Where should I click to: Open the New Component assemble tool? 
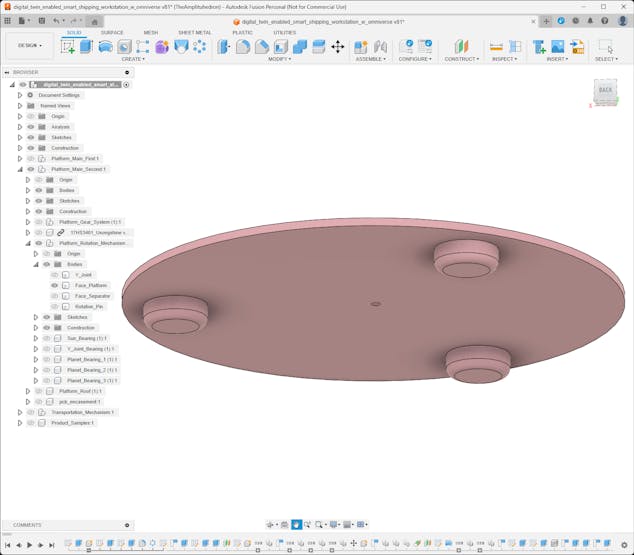click(x=361, y=46)
